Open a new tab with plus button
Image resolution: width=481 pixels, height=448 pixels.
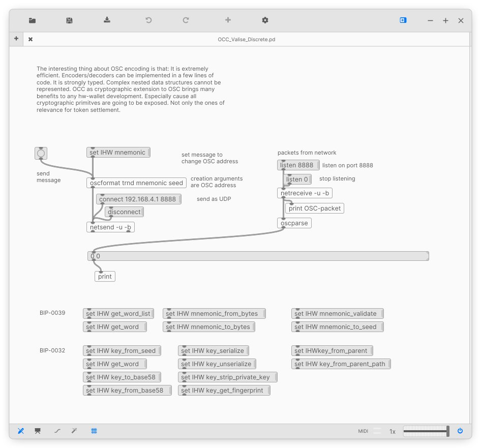16,38
